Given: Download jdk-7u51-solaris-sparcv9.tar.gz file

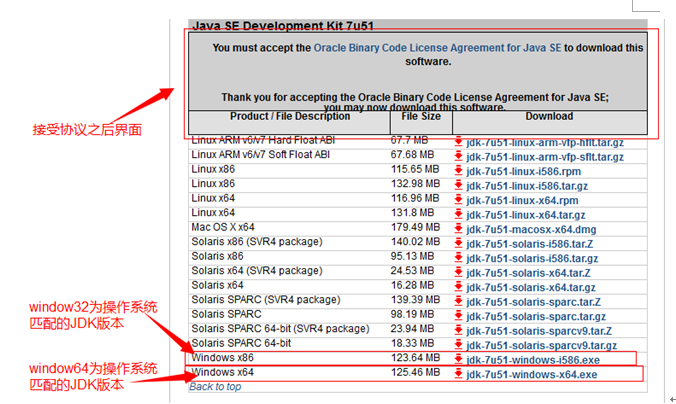Looking at the screenshot, I should (x=541, y=346).
